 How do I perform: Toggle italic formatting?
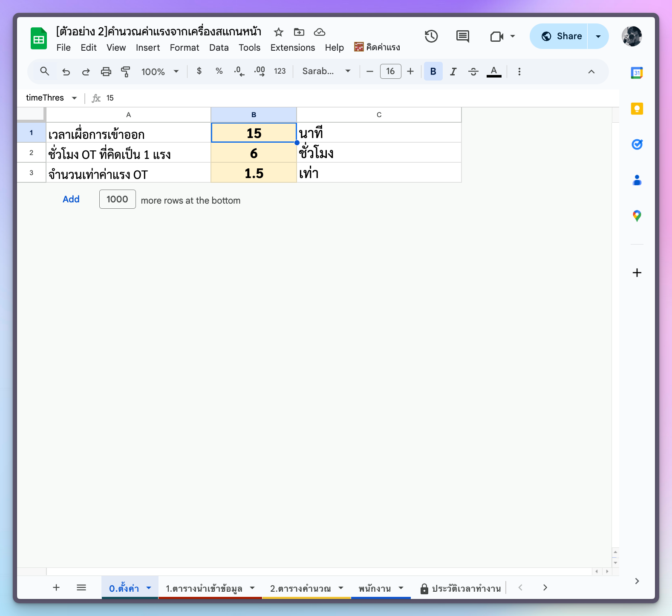(x=453, y=72)
